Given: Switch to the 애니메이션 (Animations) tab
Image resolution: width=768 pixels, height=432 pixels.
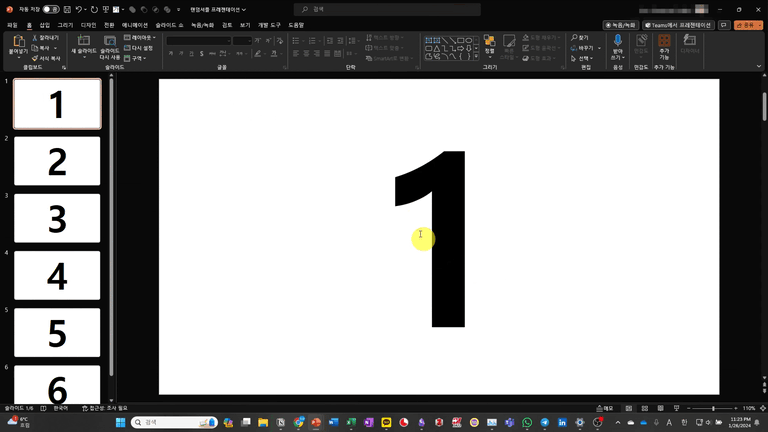Looking at the screenshot, I should coord(135,25).
